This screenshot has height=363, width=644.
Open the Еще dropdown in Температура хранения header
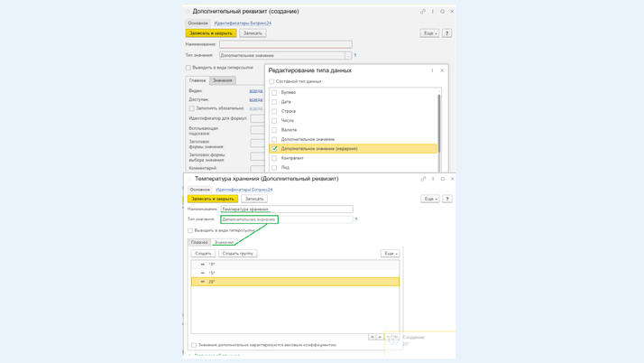coord(430,199)
